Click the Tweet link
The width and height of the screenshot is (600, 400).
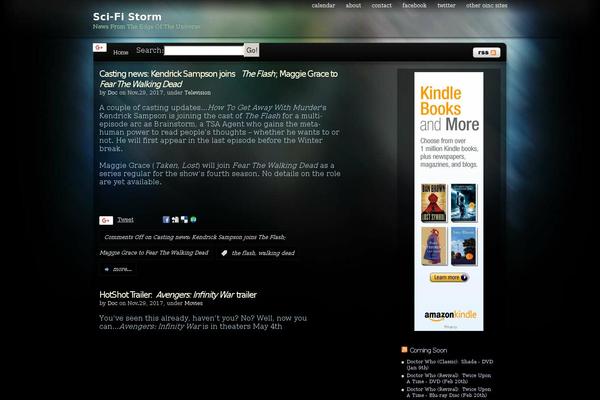pyautogui.click(x=125, y=220)
